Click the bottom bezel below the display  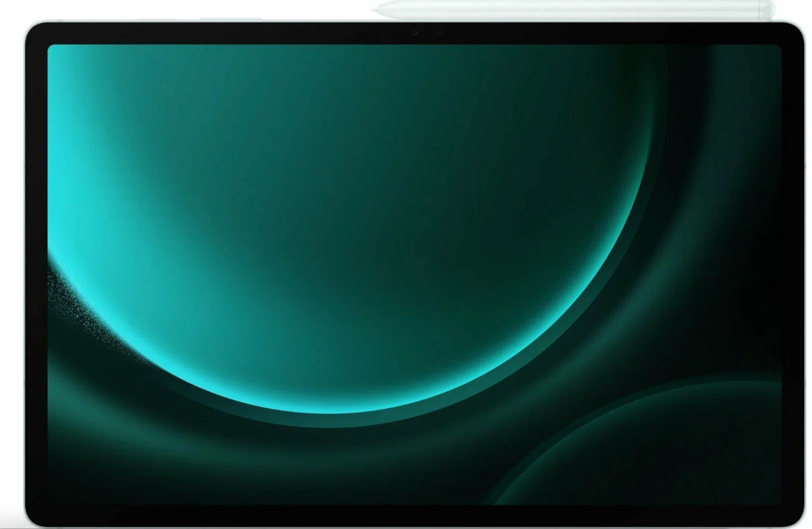click(406, 516)
